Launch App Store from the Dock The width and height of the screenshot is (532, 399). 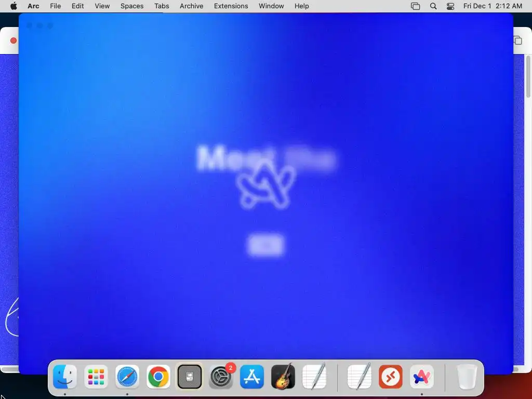tap(252, 377)
